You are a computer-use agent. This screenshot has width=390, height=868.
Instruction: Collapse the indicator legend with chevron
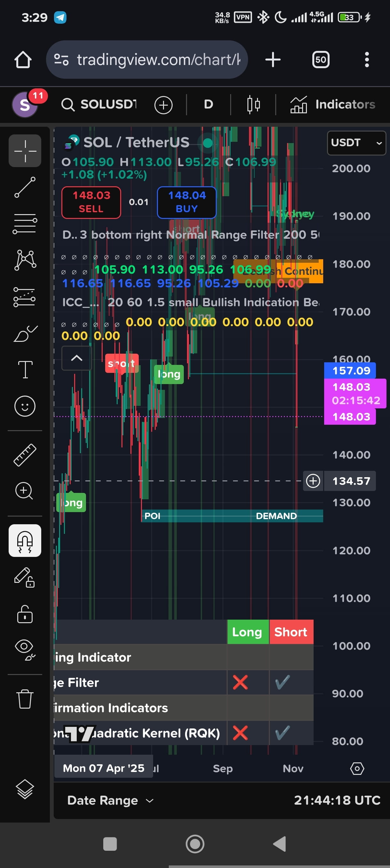point(77,358)
